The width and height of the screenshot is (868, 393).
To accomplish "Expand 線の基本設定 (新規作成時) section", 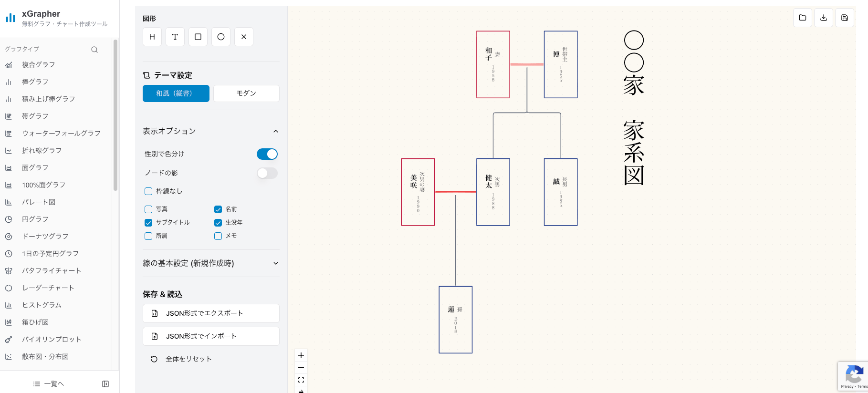I will point(211,263).
